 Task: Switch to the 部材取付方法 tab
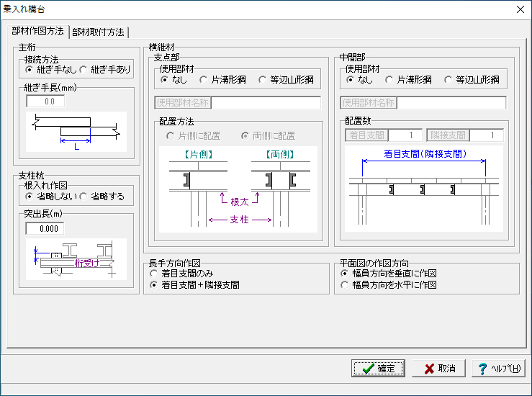(x=99, y=32)
